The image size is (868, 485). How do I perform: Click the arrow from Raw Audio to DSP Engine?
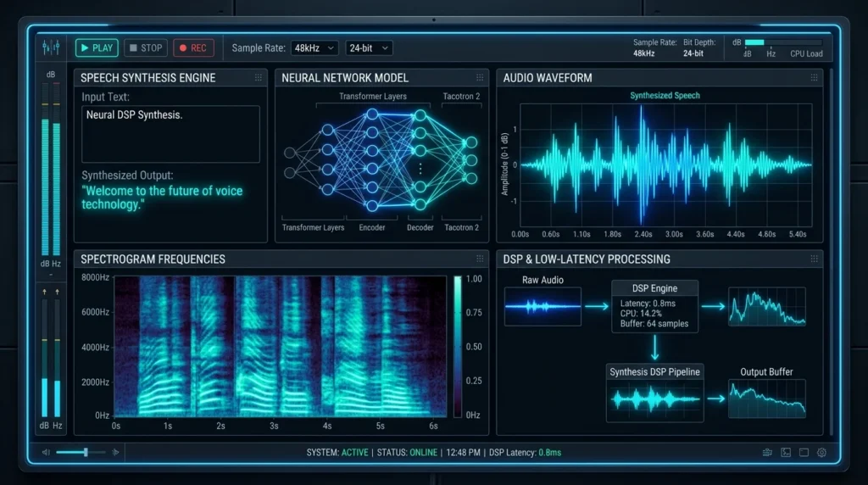click(x=597, y=306)
